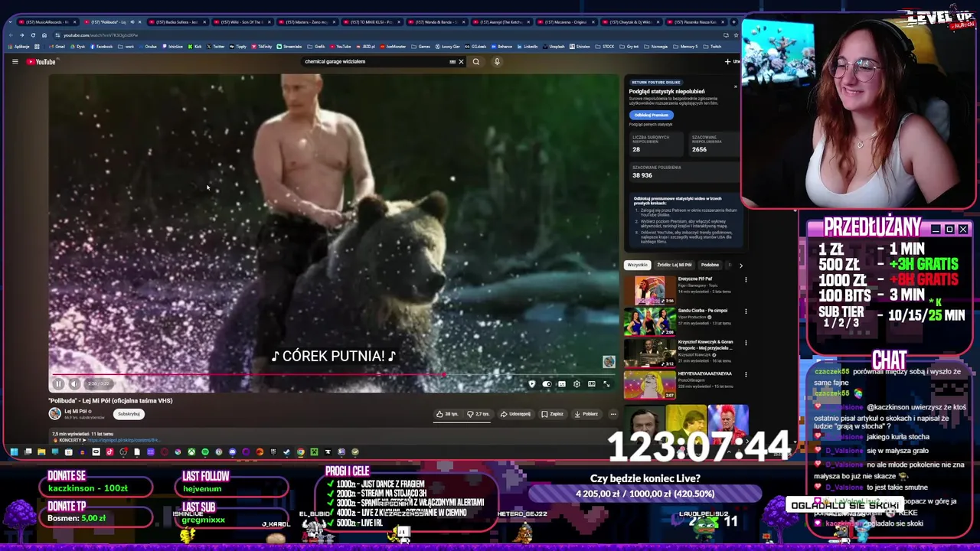
Task: Download video with Pobierz button
Action: (586, 414)
